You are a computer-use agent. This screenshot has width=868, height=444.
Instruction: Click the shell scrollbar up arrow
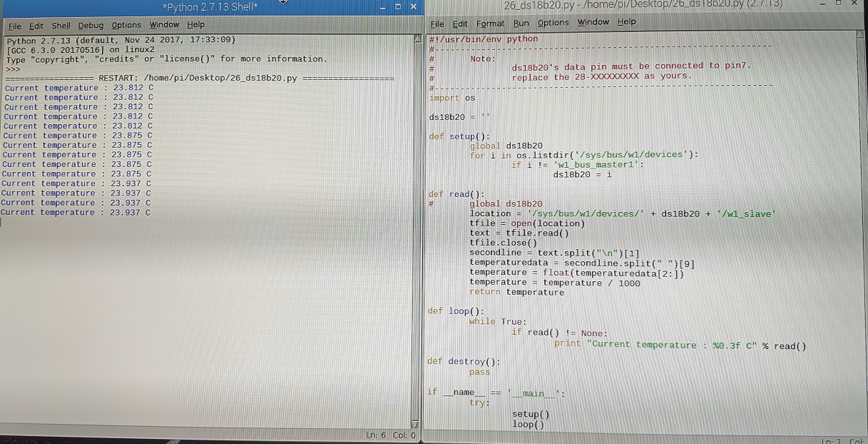point(419,38)
